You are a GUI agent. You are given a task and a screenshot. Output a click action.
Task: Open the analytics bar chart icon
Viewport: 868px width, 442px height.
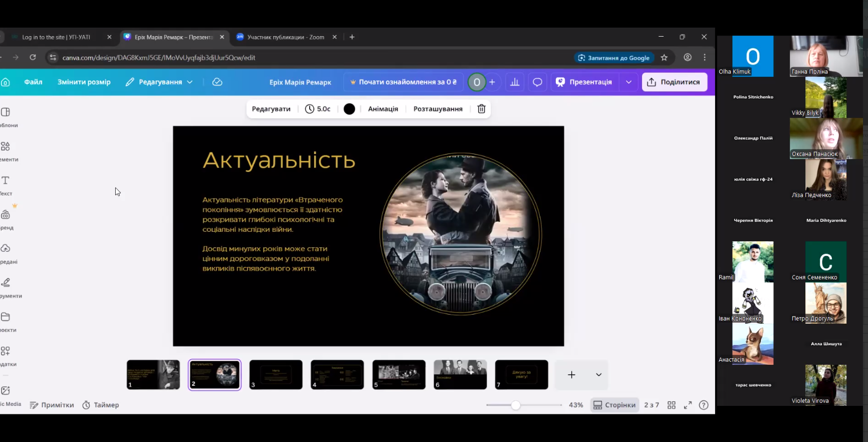515,82
